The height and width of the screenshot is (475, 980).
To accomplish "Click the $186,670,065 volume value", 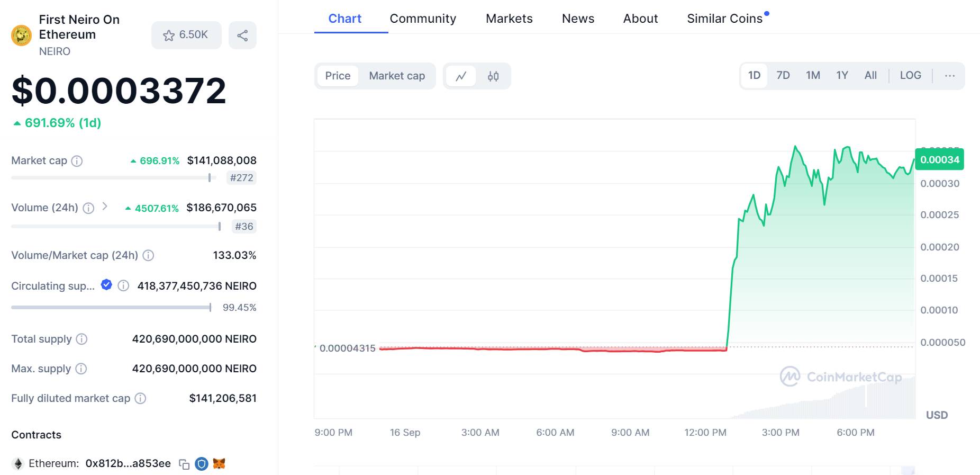I will pos(221,208).
